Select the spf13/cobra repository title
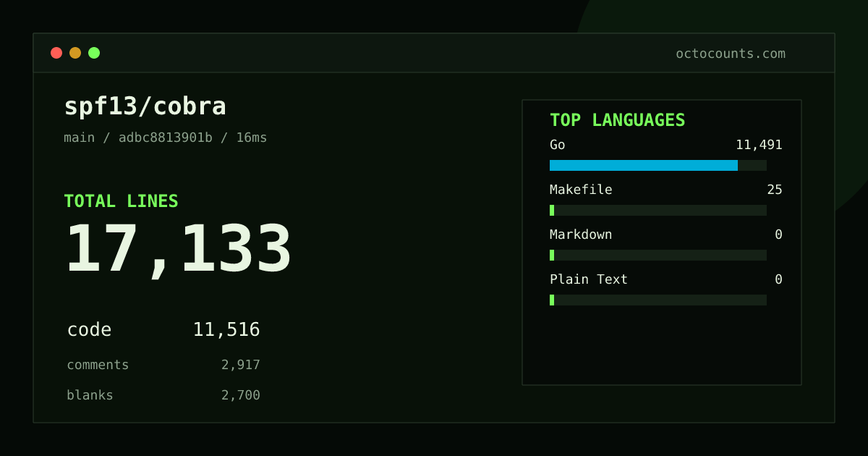868x456 pixels. (x=145, y=106)
